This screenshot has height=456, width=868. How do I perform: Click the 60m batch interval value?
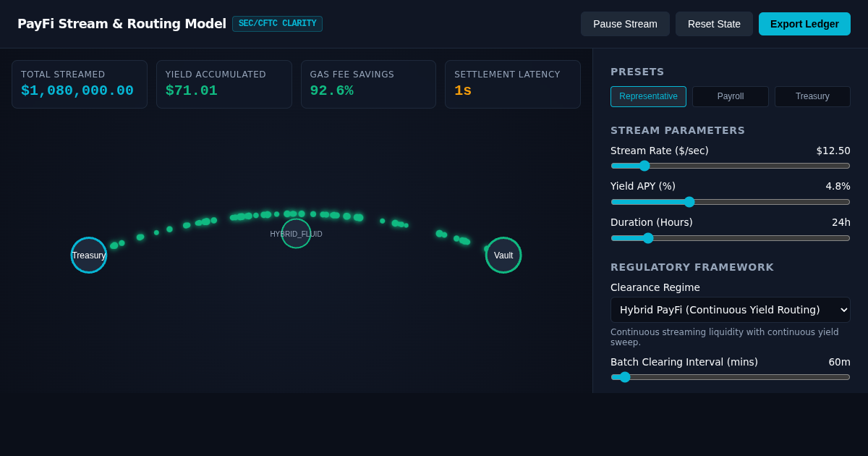pyautogui.click(x=839, y=362)
